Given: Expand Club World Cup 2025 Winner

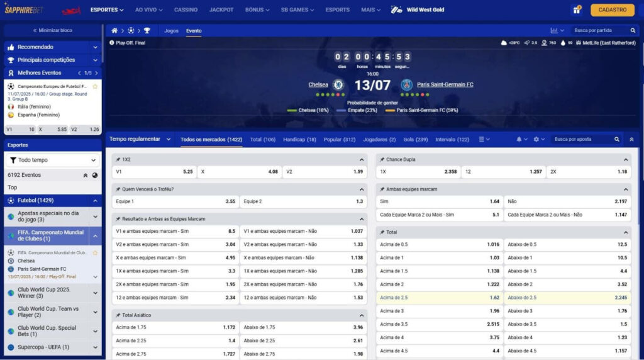Looking at the screenshot, I should point(96,293).
